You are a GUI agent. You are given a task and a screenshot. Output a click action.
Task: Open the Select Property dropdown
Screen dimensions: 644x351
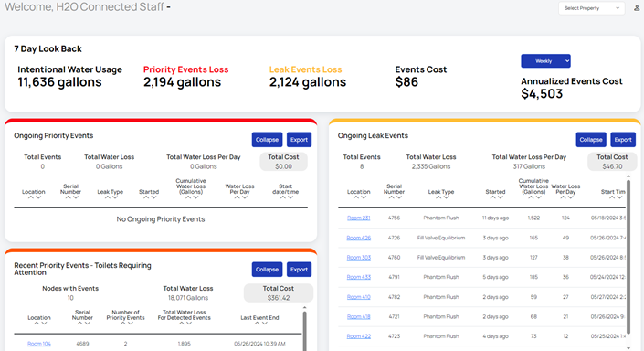[591, 8]
